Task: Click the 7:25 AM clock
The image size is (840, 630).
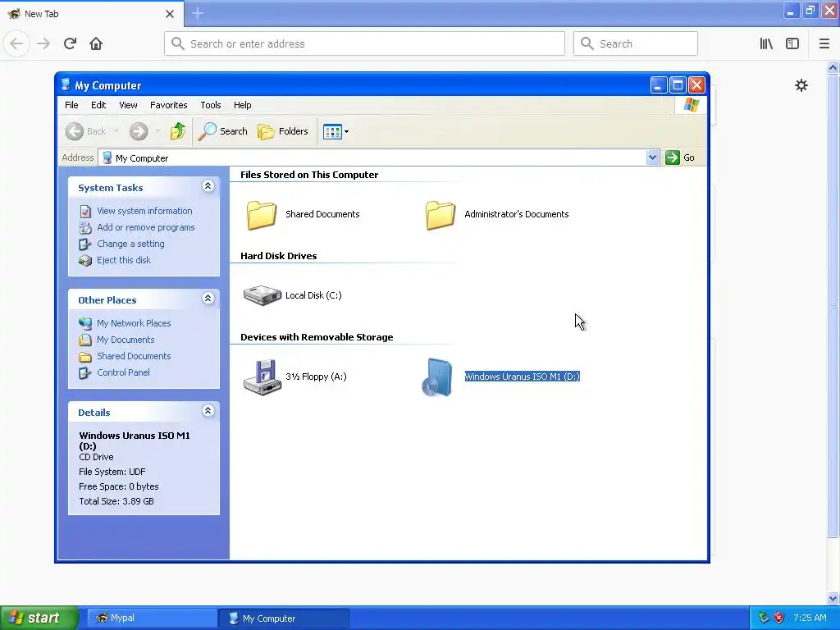Action: [810, 618]
